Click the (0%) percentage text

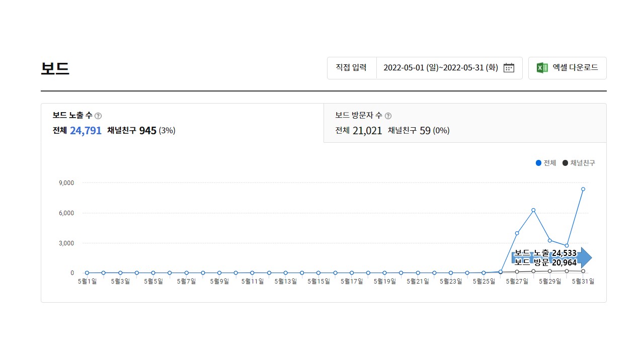tap(441, 131)
